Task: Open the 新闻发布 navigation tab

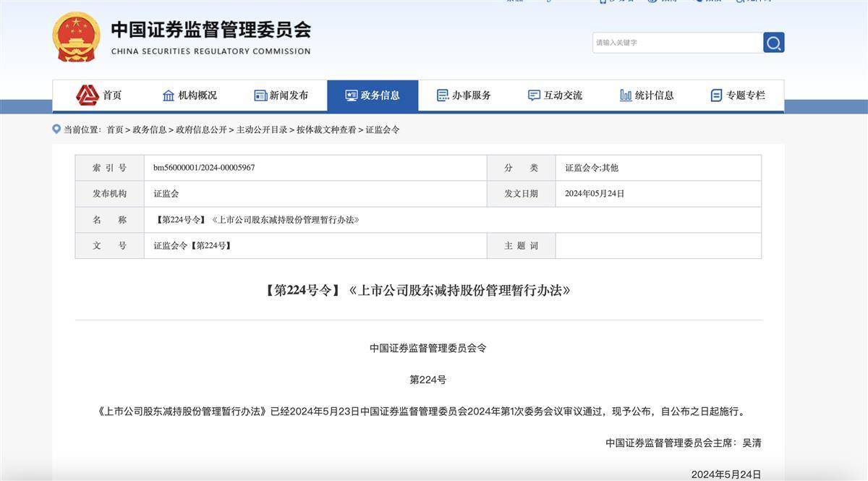Action: tap(289, 95)
